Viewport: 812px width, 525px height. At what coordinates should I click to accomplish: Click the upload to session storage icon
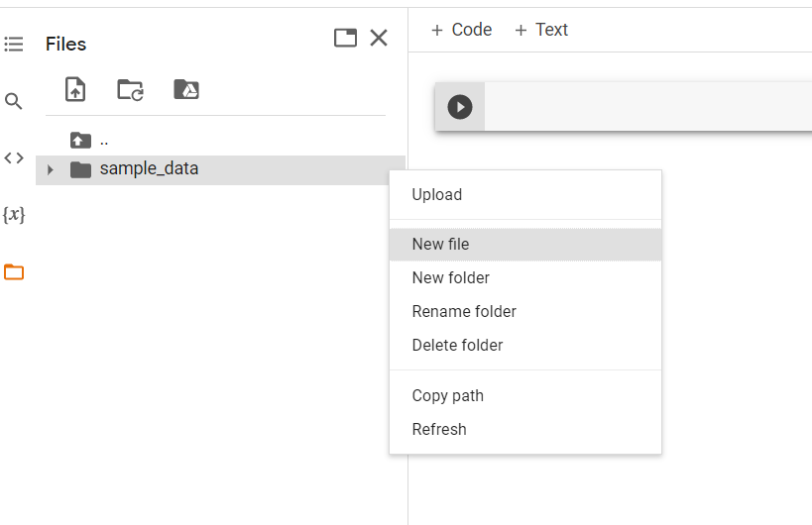tap(75, 90)
